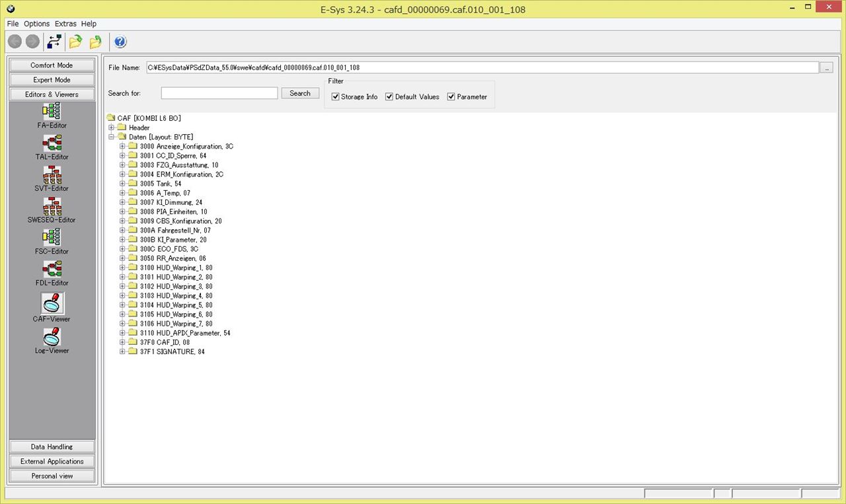
Task: Click the Search for input field
Action: coord(219,93)
